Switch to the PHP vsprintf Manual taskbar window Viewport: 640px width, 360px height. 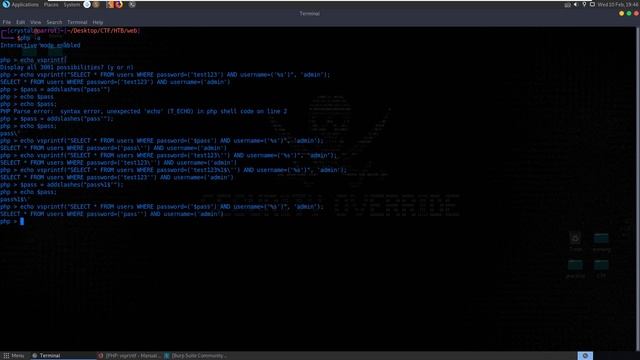[129, 356]
